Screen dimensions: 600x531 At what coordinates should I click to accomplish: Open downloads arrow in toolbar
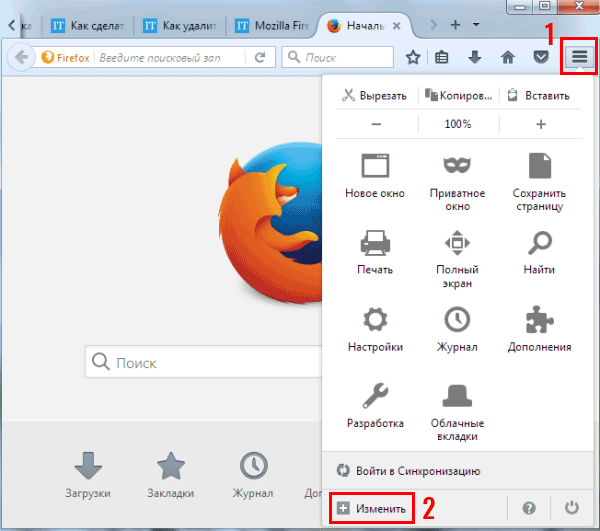point(474,57)
